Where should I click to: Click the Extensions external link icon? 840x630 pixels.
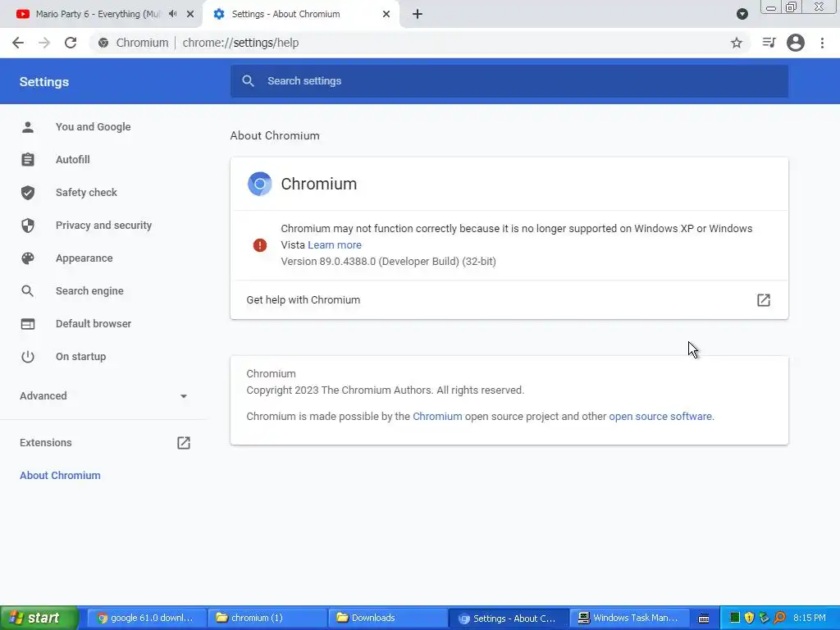coord(184,443)
